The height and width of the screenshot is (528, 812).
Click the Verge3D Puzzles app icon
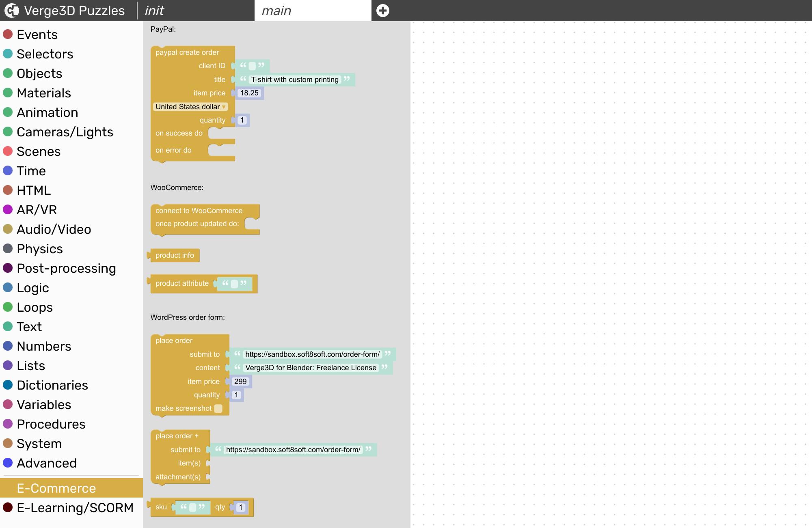tap(11, 10)
